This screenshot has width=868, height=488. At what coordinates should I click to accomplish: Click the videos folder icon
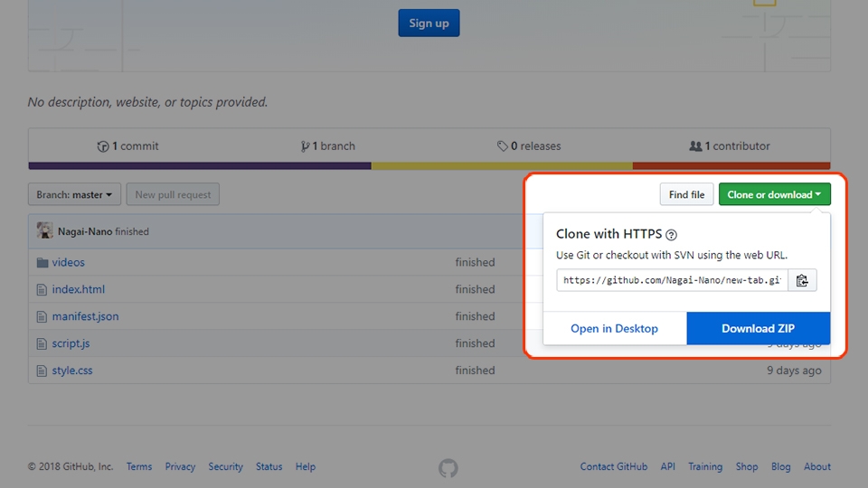point(42,262)
